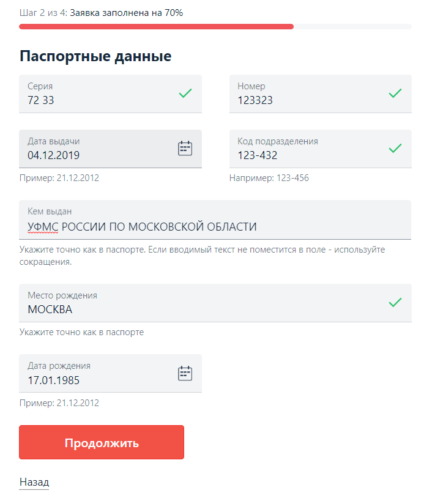443x504 pixels.
Task: Open calendar picker for Дата рождения
Action: pos(185,373)
